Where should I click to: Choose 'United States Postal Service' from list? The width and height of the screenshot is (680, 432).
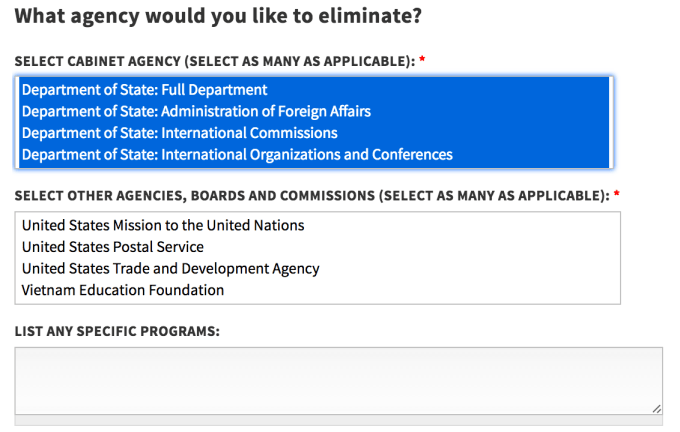[113, 247]
